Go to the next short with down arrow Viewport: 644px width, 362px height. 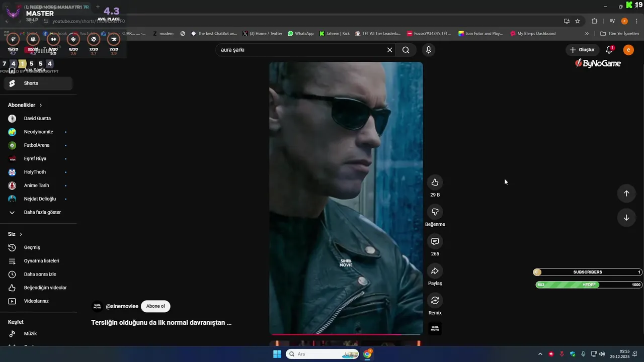(x=626, y=218)
